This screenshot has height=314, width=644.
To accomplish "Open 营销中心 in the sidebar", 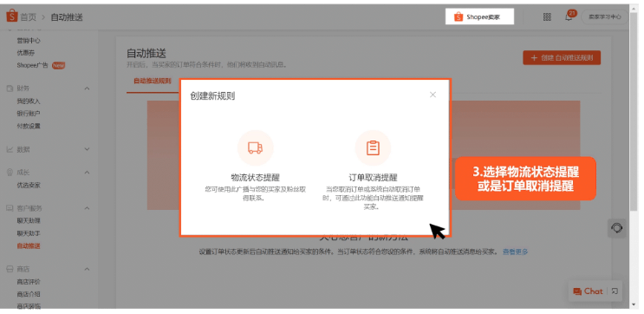I will click(29, 41).
